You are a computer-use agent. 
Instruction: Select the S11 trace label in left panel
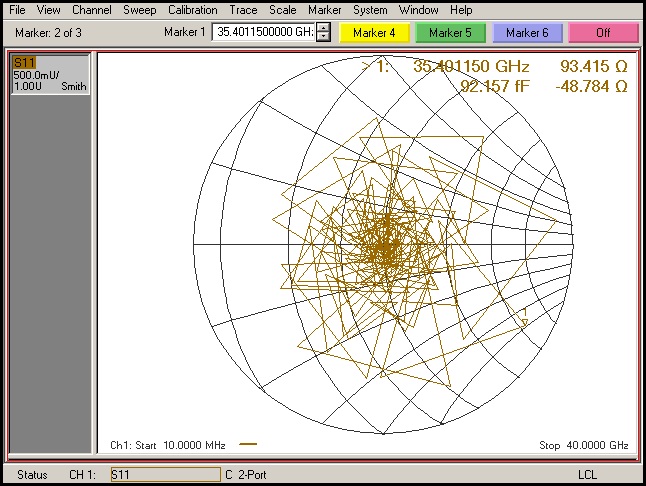(x=23, y=63)
